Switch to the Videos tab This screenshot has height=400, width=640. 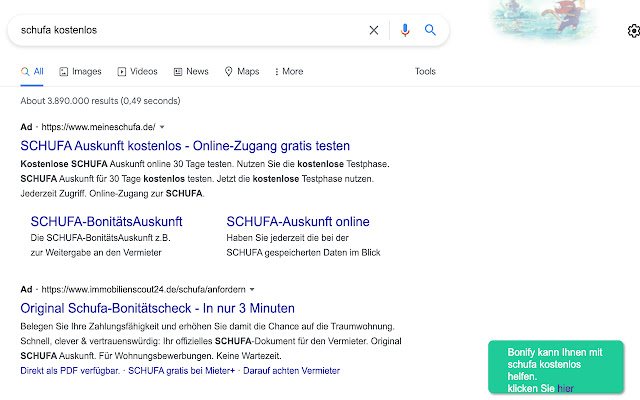138,71
